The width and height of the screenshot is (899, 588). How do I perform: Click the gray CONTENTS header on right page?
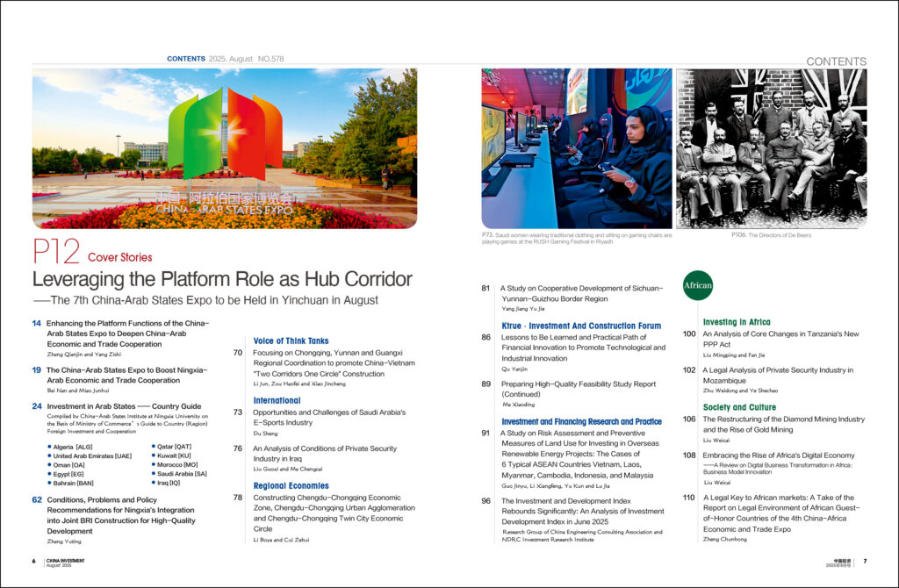click(x=837, y=61)
